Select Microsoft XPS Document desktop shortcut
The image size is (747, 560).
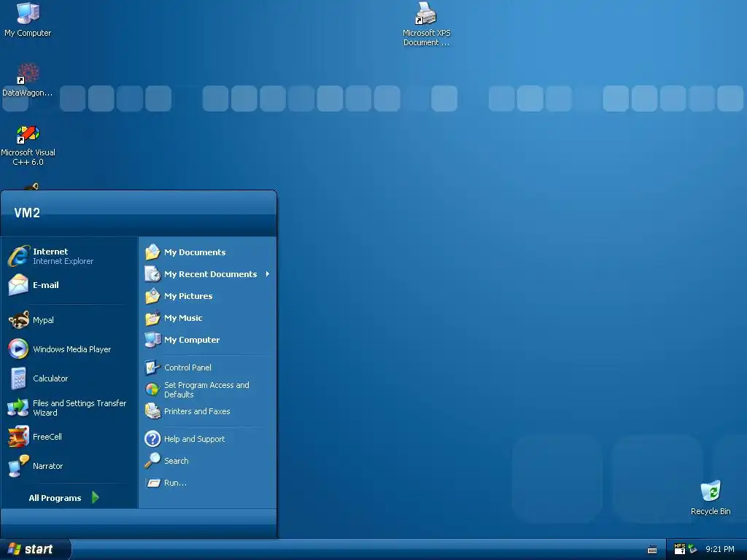(x=426, y=24)
